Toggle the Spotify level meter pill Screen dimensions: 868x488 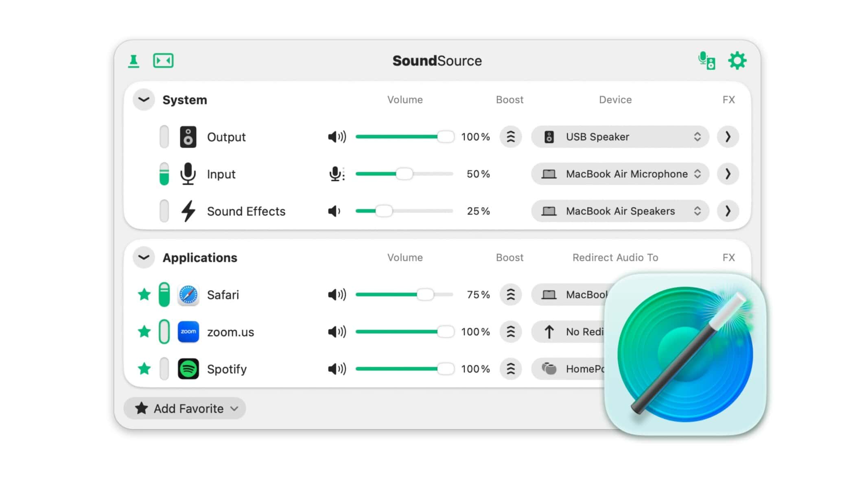pos(164,369)
